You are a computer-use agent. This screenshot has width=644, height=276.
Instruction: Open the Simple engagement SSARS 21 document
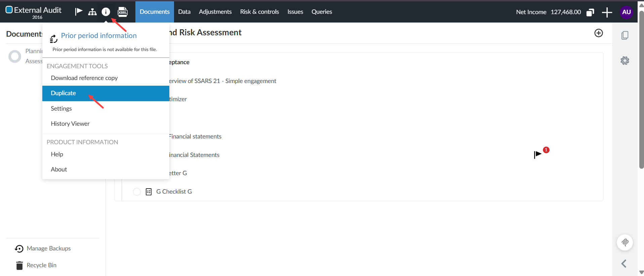pyautogui.click(x=222, y=81)
